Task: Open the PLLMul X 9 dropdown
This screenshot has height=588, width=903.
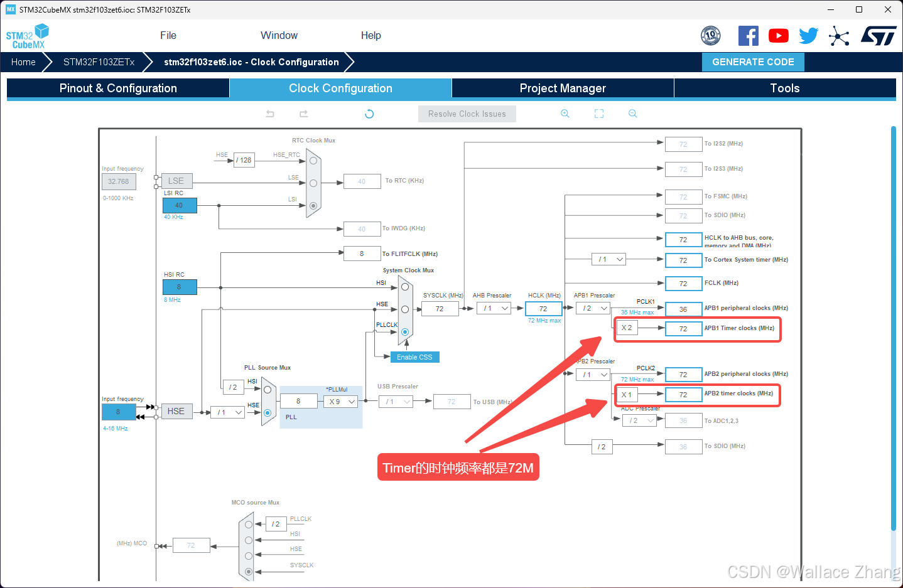Action: (341, 402)
